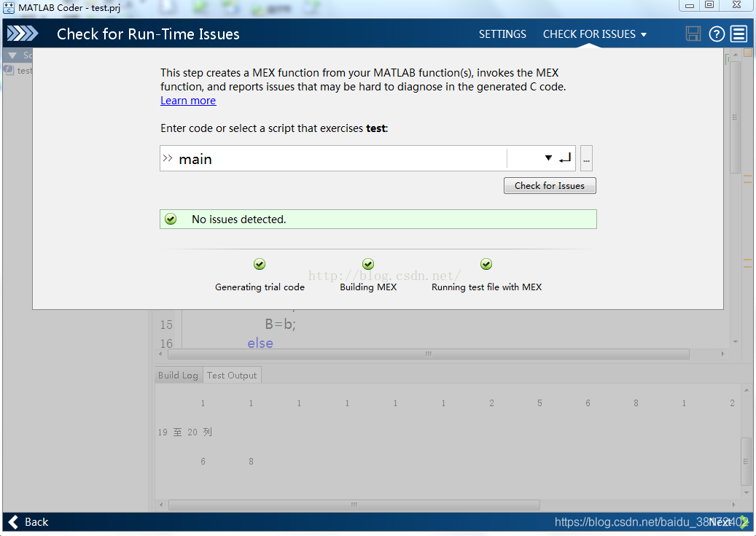Open the Learn more link
The image size is (756, 536).
(x=188, y=101)
